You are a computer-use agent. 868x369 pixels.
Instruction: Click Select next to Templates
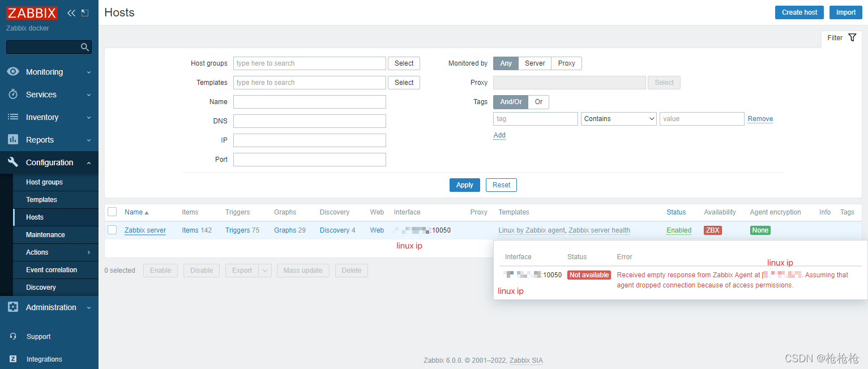pos(404,83)
